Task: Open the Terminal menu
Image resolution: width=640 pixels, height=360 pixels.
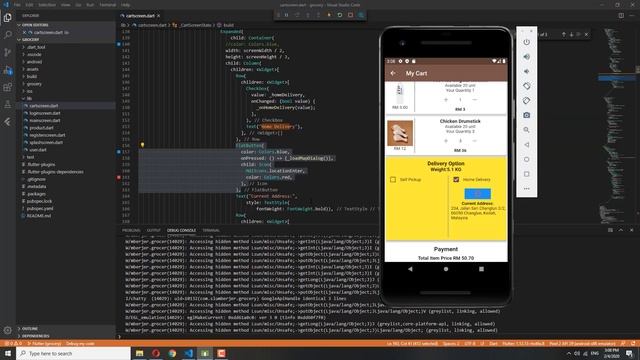Action: (108, 5)
